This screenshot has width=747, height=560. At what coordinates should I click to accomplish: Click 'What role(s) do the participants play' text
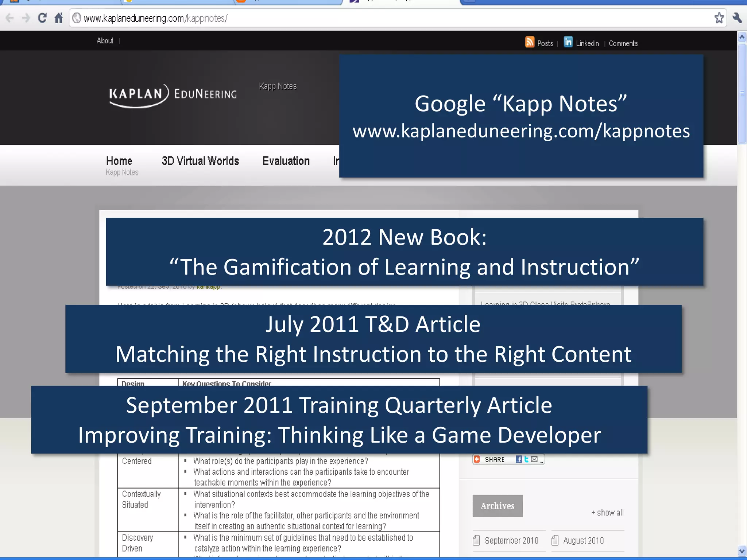(x=280, y=461)
